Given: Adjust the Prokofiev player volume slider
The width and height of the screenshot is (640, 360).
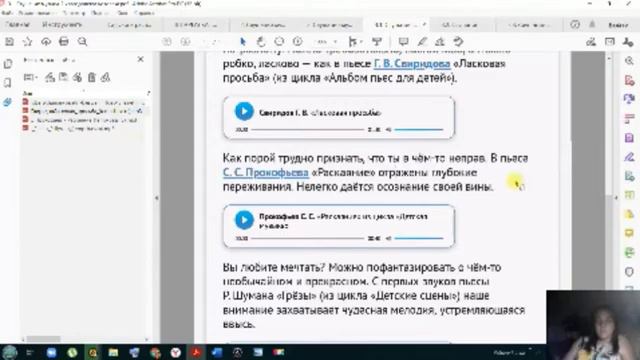Looking at the screenshot, I should tap(419, 238).
